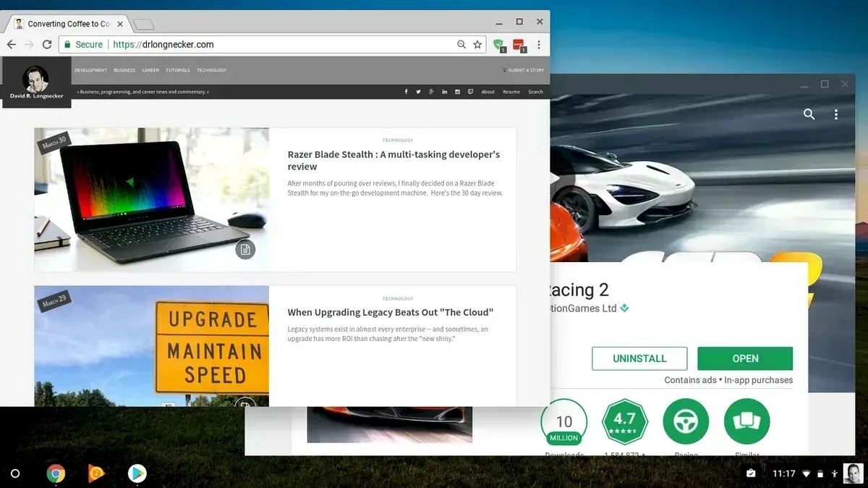Click the Upgrade Maintain Speed sign thumbnail
868x488 pixels.
[151, 346]
